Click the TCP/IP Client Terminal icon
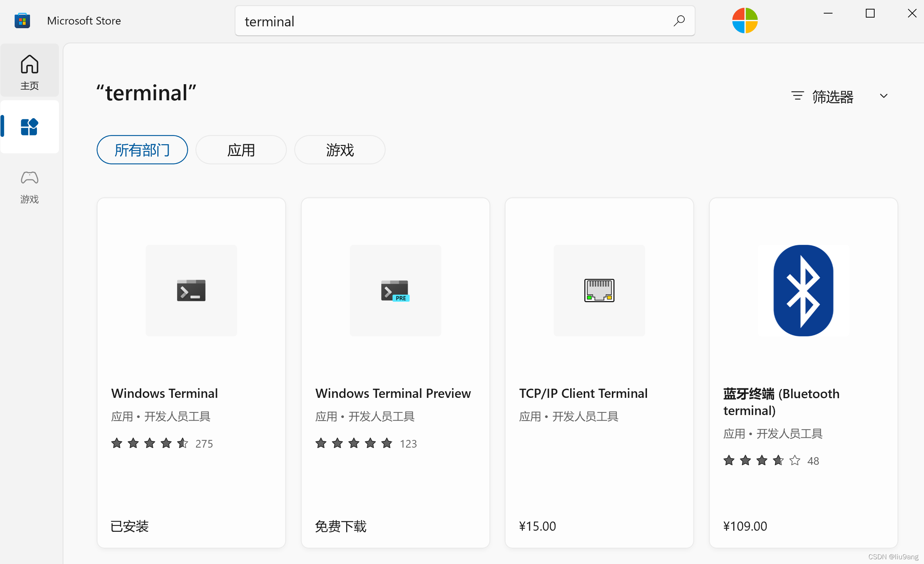924x564 pixels. 599,291
